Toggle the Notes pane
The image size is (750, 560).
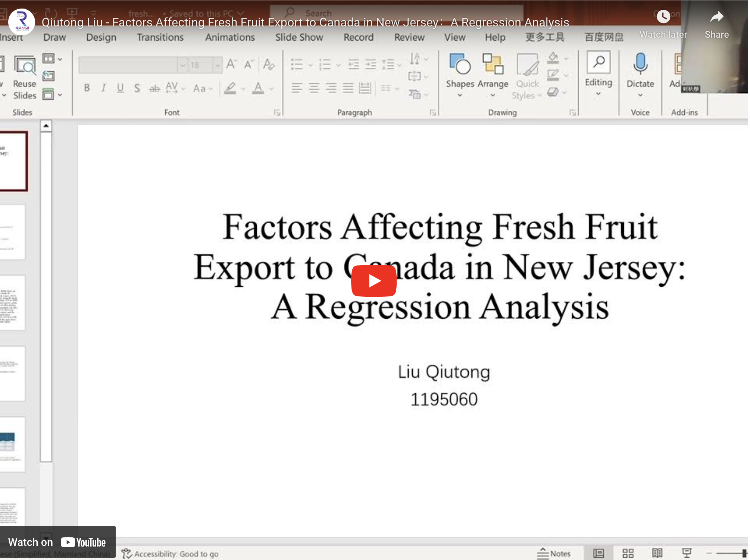pos(554,554)
